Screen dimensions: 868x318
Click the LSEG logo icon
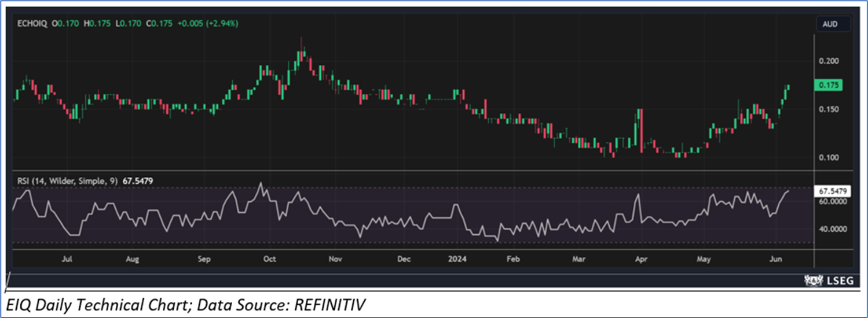click(814, 280)
